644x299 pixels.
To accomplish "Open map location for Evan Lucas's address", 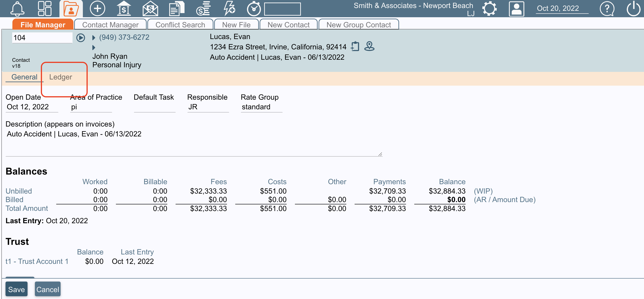I will coord(370,46).
